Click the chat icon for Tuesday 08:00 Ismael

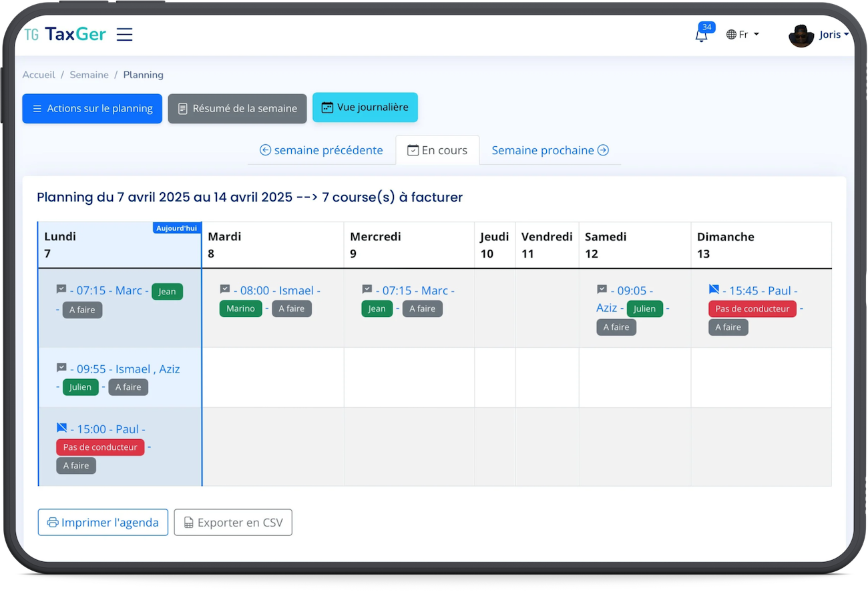coord(225,289)
